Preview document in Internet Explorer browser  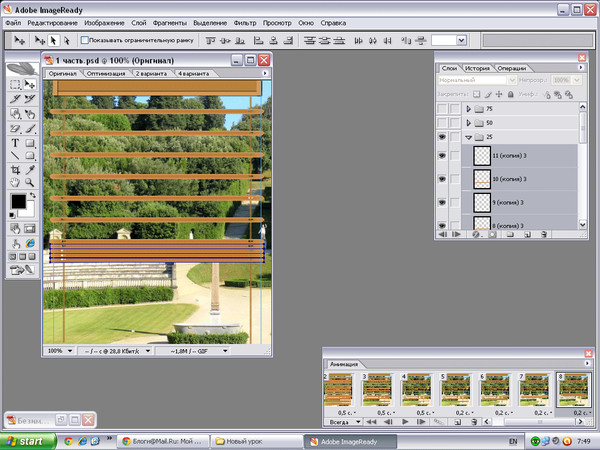pyautogui.click(x=29, y=243)
